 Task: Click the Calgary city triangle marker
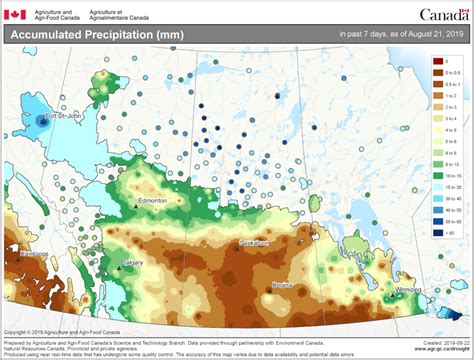[119, 268]
